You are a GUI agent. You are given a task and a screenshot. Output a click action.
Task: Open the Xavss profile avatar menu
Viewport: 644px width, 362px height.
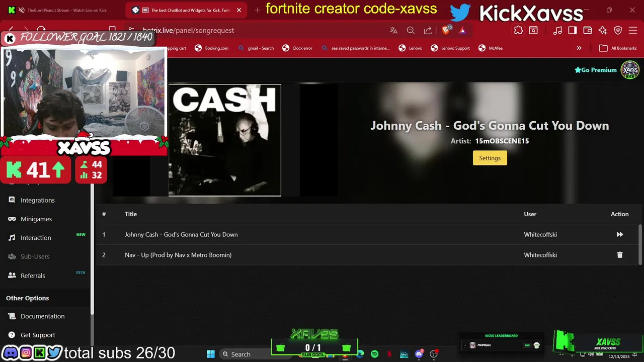point(630,70)
